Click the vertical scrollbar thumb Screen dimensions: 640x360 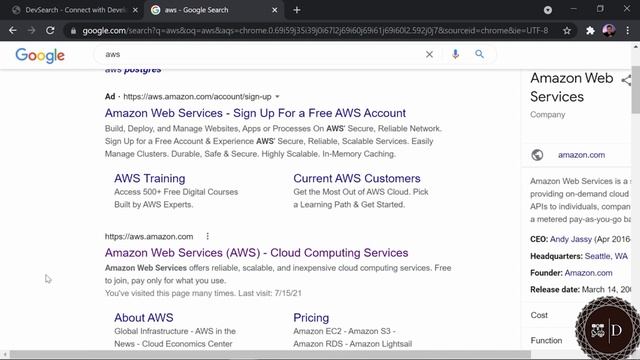coord(636,90)
